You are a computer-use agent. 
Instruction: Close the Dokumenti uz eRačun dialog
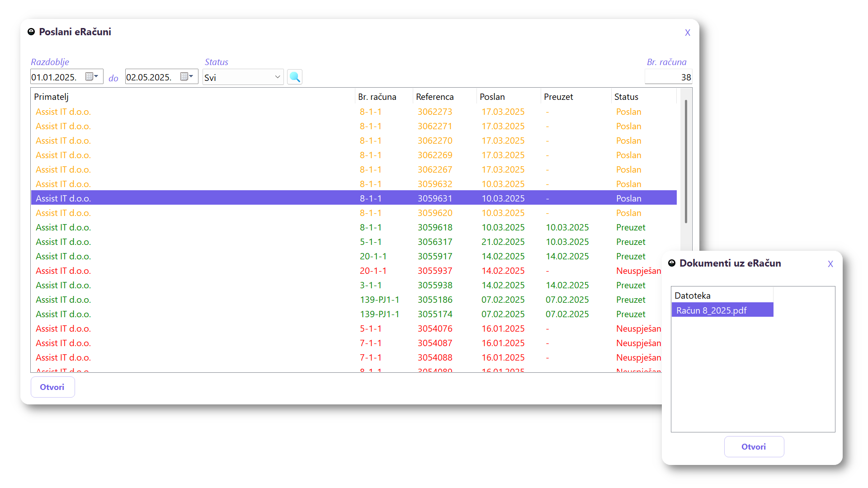830,264
